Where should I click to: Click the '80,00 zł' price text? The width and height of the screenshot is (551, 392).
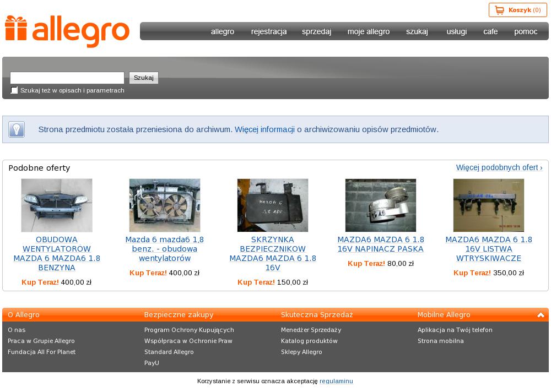pyautogui.click(x=401, y=263)
